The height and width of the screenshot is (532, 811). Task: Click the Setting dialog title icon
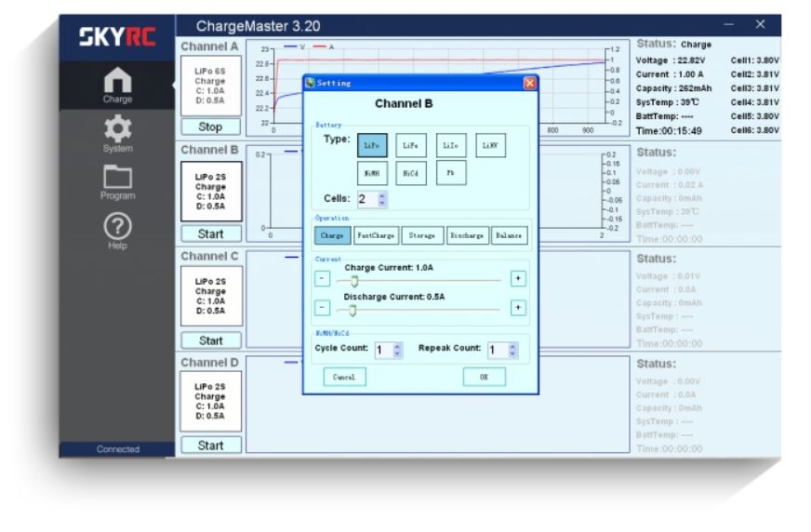[x=310, y=83]
